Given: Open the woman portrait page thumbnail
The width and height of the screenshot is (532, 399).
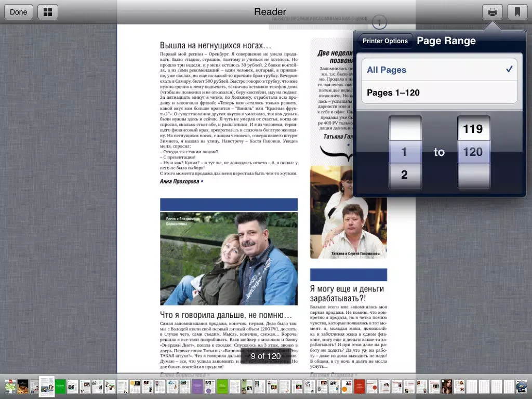Looking at the screenshot, I should [x=446, y=387].
